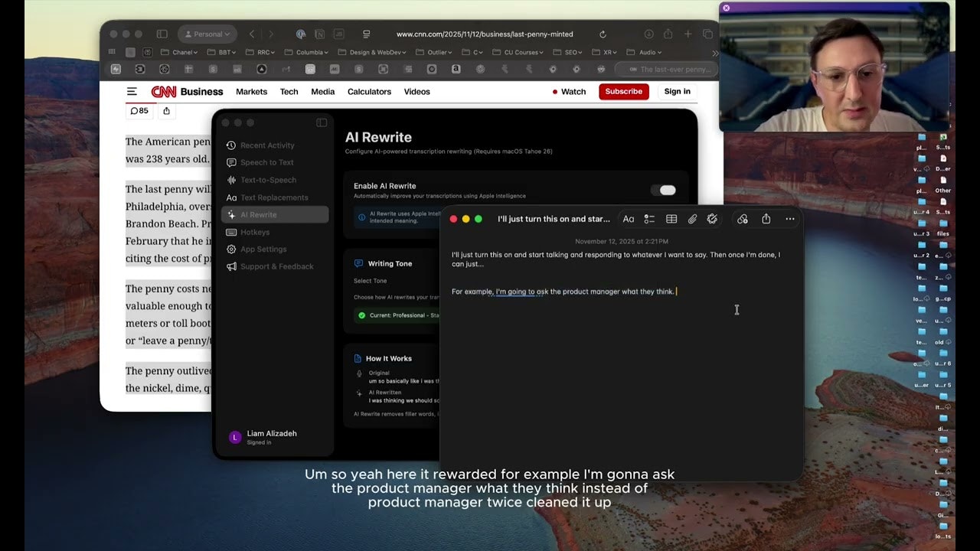980x551 pixels.
Task: Click the Notes link/collaborate icon
Action: click(x=743, y=219)
